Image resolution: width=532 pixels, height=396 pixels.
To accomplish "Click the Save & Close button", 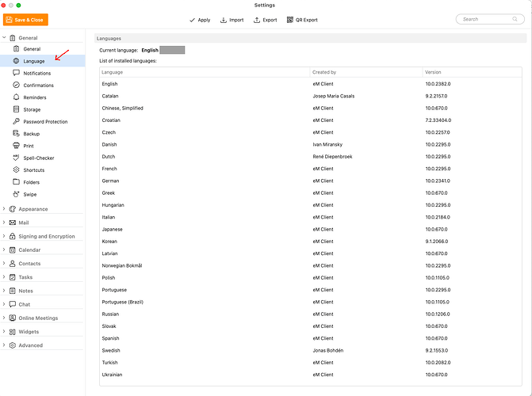I will [x=25, y=20].
